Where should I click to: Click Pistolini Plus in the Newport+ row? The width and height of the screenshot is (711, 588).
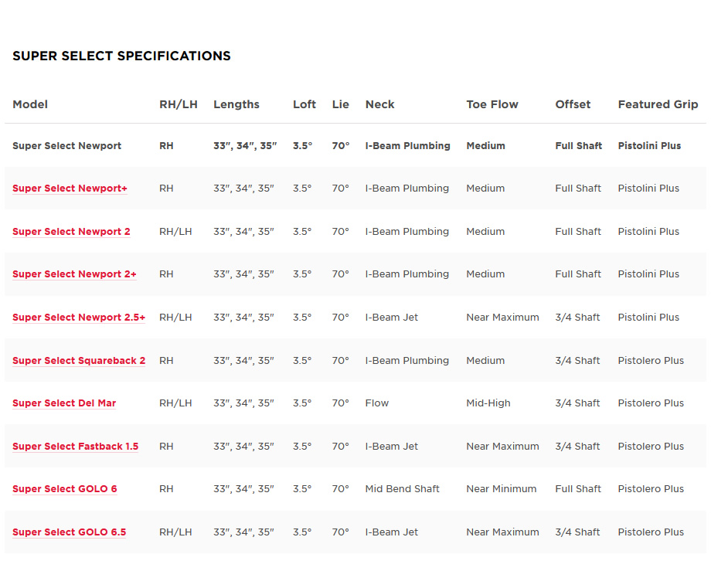(648, 188)
